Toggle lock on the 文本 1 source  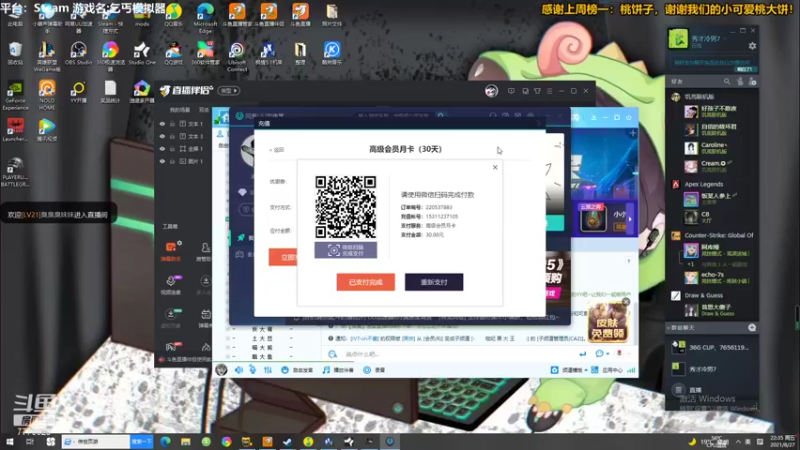(172, 124)
